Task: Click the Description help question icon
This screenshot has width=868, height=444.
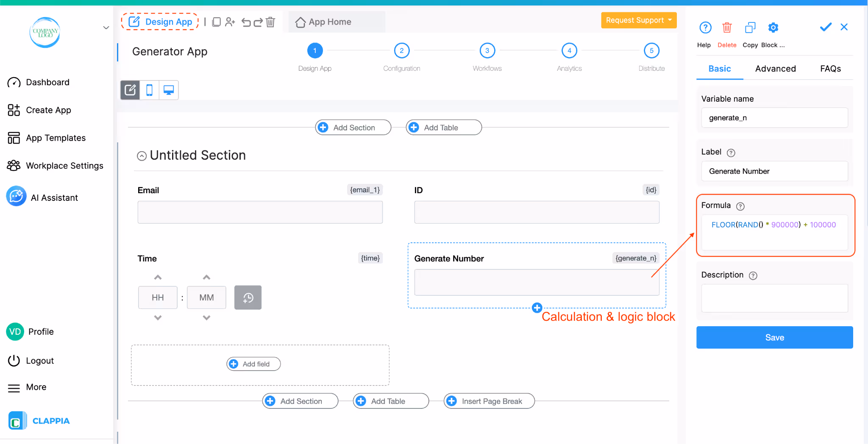Action: 753,276
